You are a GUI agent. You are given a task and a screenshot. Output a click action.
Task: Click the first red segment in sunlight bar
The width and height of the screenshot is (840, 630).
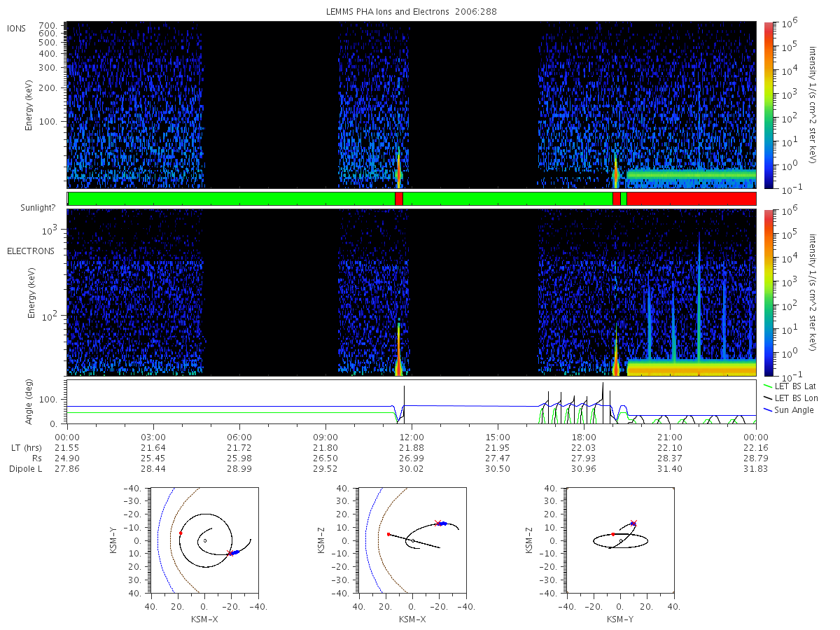point(399,199)
